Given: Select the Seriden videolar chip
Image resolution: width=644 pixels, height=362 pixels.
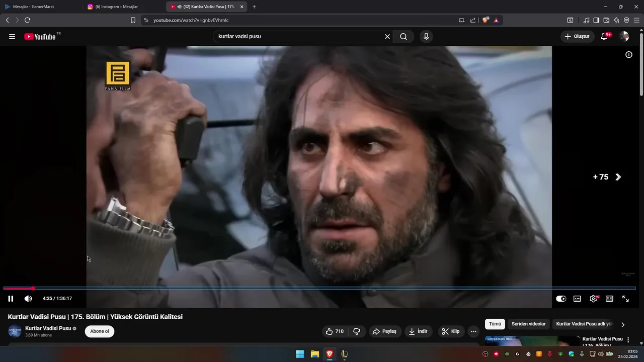Looking at the screenshot, I should [528, 324].
